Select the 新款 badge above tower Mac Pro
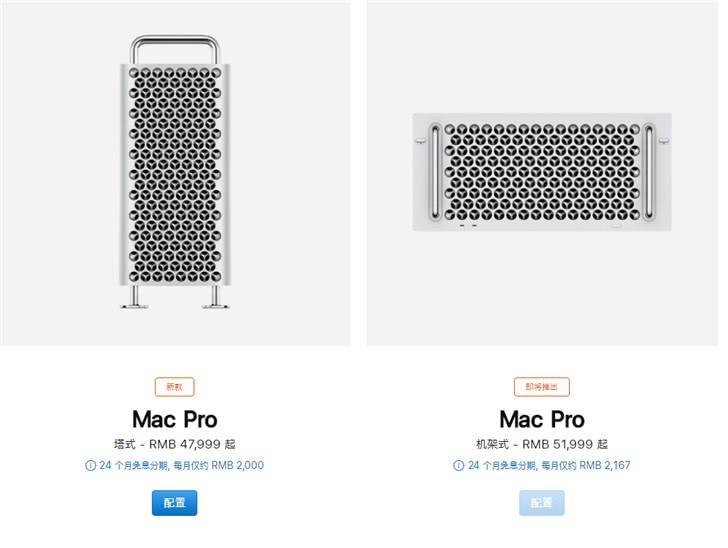 coord(175,387)
